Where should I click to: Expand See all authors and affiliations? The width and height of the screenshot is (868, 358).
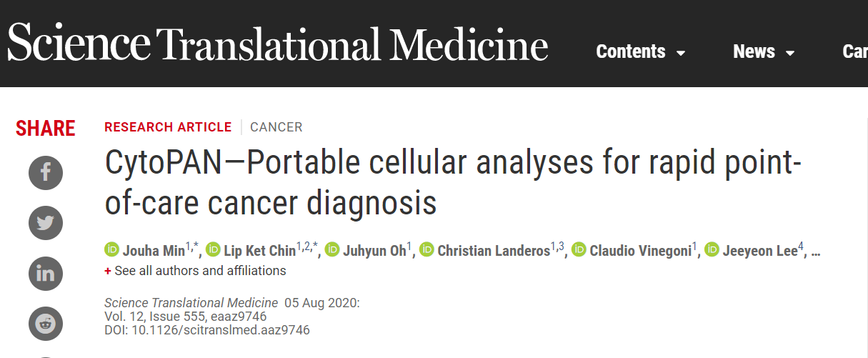pyautogui.click(x=195, y=271)
